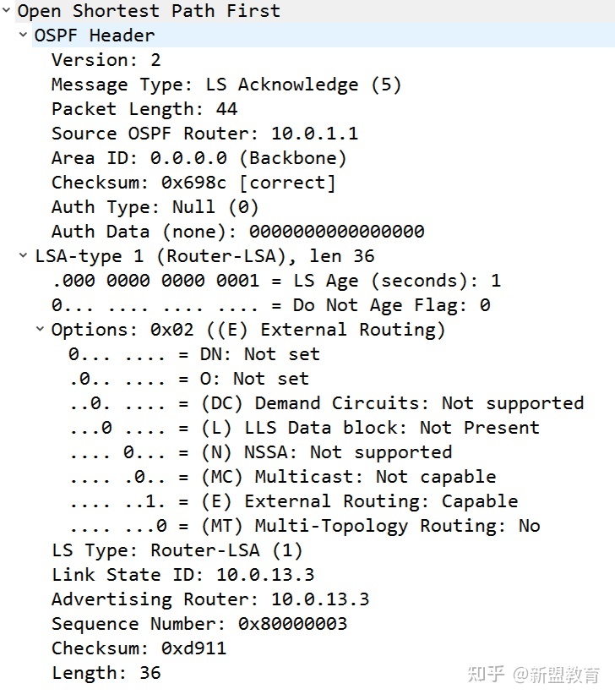Highlight the Area ID Backbone field
Viewport: 615px width, 700px height.
(x=199, y=158)
